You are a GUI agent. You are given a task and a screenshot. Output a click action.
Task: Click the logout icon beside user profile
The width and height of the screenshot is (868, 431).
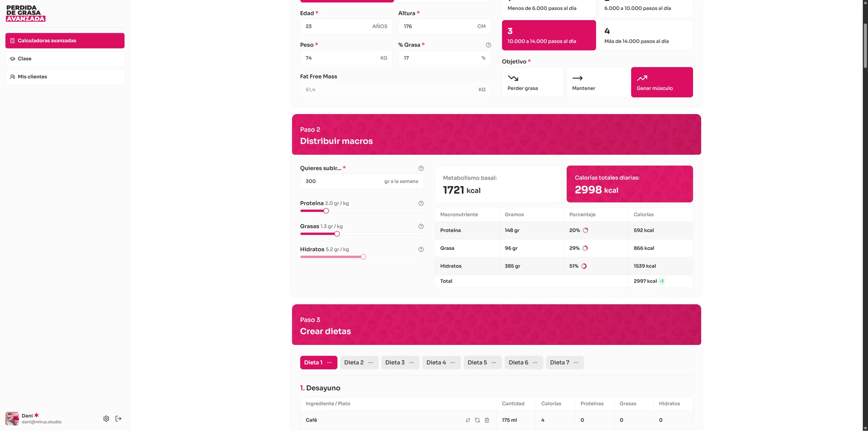coord(118,419)
